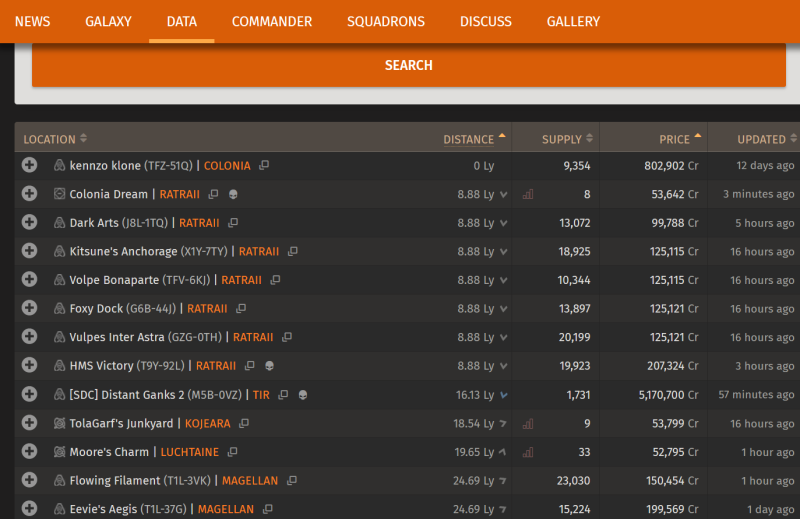The height and width of the screenshot is (519, 800).
Task: Expand Volpe Bonaparte row plus icon
Action: (x=29, y=279)
